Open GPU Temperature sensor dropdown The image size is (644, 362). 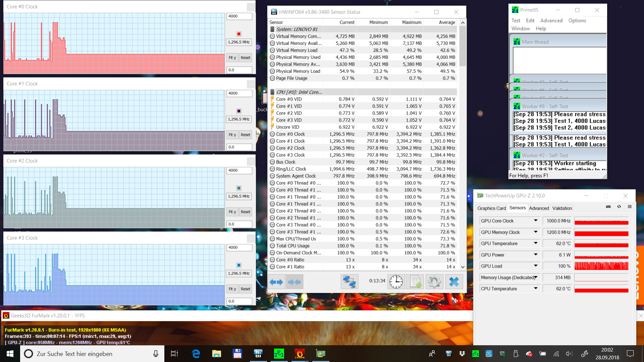(536, 243)
